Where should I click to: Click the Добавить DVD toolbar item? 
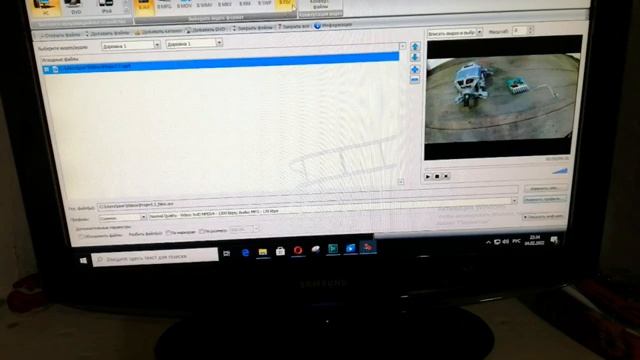click(206, 29)
